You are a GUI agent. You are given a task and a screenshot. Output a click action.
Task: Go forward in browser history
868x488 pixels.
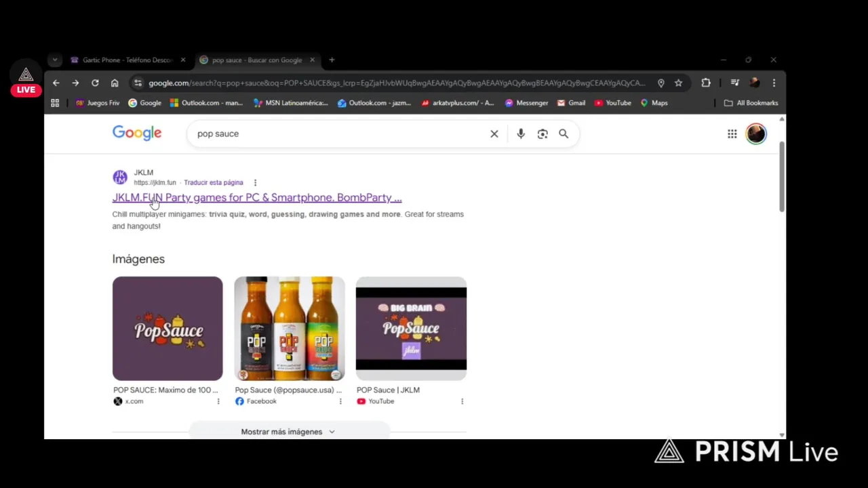click(75, 83)
